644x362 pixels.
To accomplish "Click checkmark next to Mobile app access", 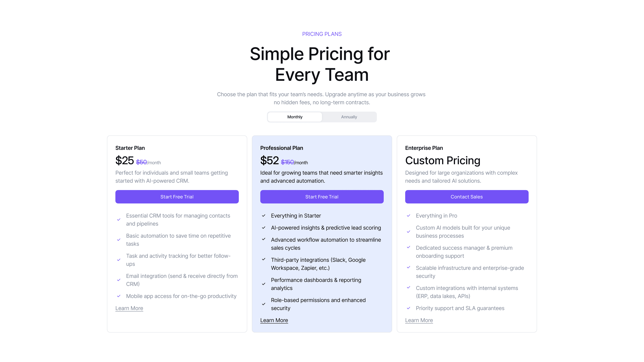I will [119, 296].
